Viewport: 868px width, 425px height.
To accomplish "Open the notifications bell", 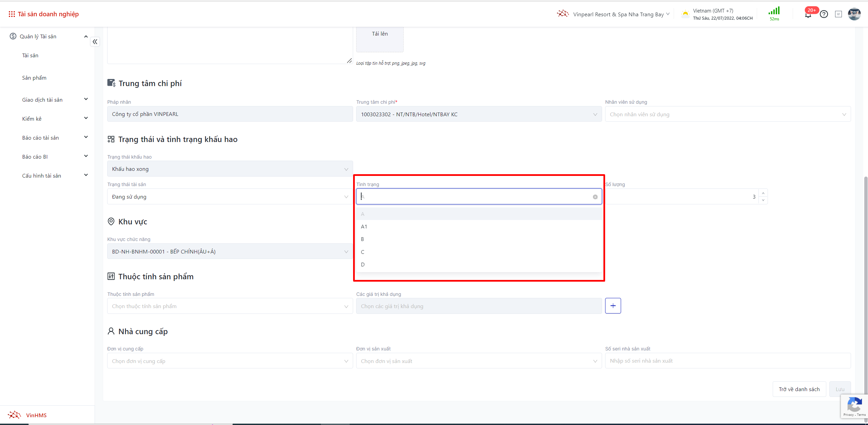I will point(808,15).
